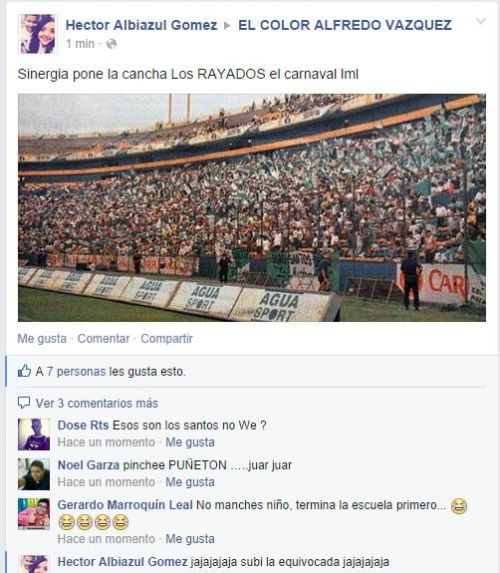Like Noel Garza comment via Me gusta
Screen dimensions: 500x573
coord(190,482)
